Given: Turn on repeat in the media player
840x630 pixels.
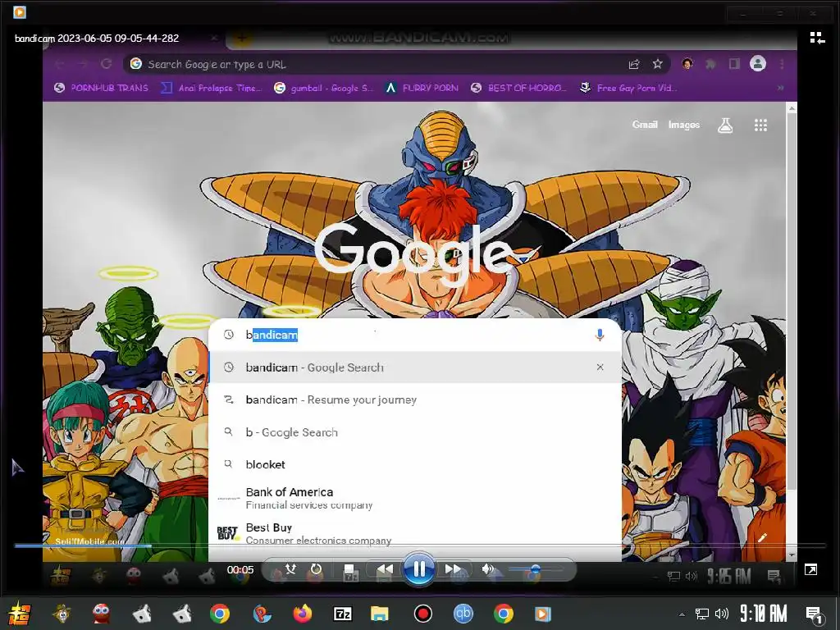Looking at the screenshot, I should 316,568.
